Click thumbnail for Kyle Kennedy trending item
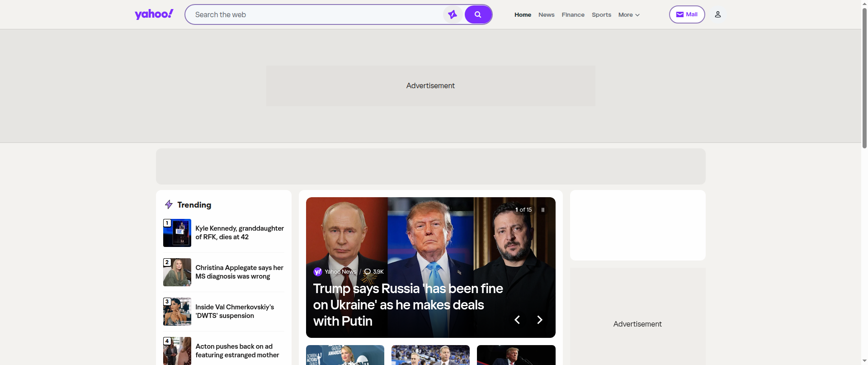The width and height of the screenshot is (868, 365). tap(177, 233)
